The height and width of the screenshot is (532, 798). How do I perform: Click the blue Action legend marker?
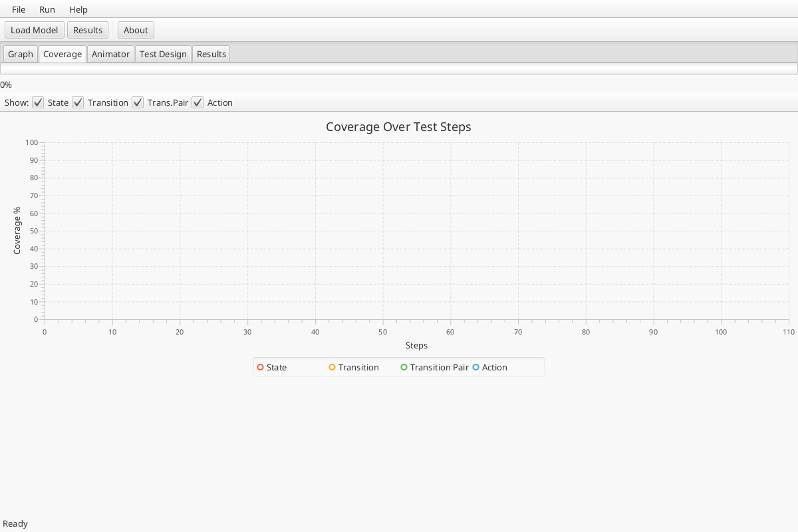(476, 367)
